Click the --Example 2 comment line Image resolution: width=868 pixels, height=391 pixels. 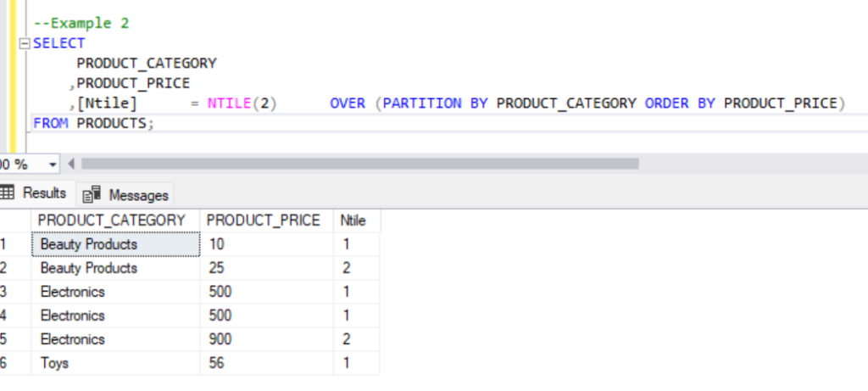(x=81, y=23)
